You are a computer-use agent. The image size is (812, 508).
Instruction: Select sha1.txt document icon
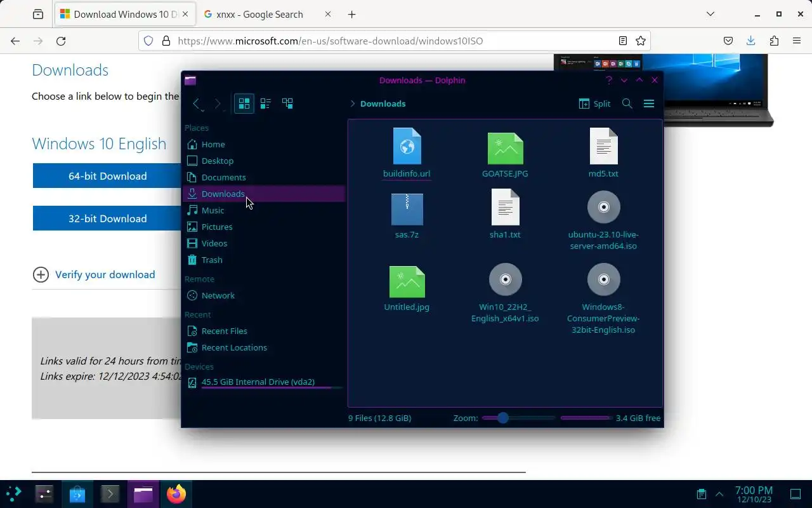pos(505,207)
